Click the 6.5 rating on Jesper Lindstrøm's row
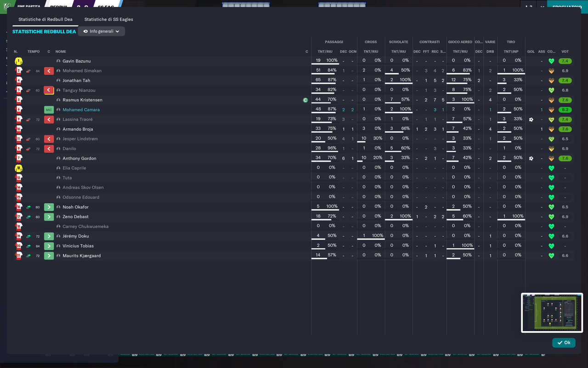588x368 pixels. [x=565, y=139]
